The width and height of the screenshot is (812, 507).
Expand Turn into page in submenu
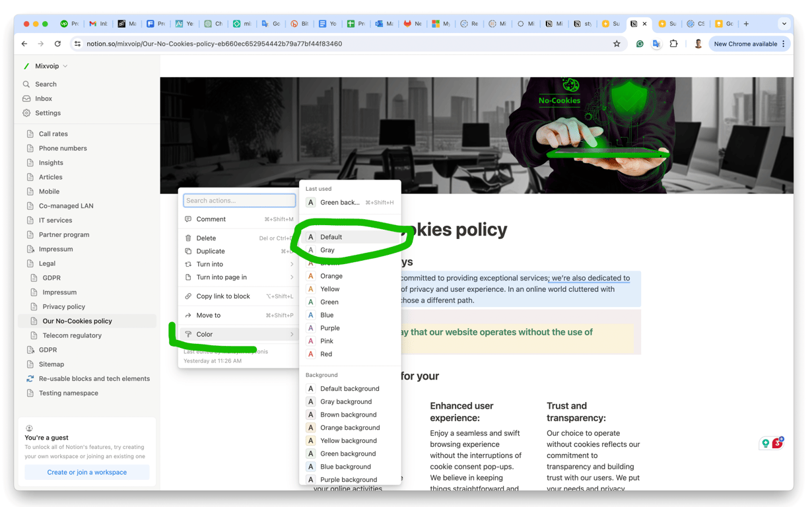click(239, 277)
